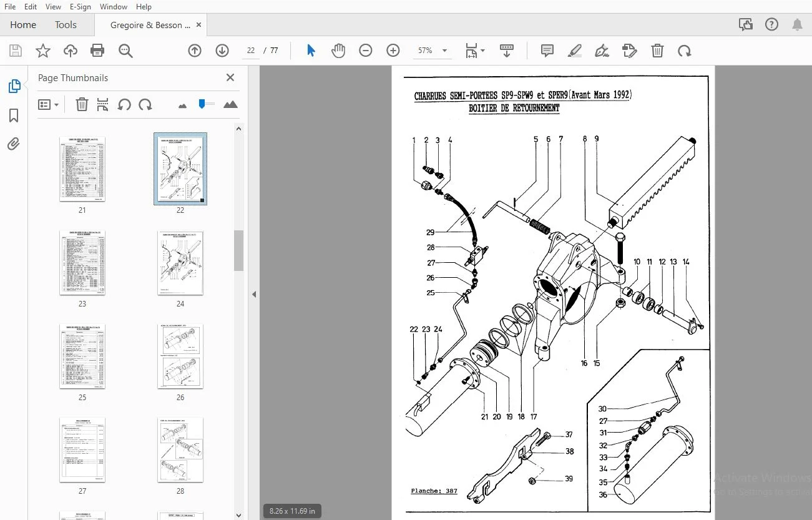This screenshot has width=812, height=520.
Task: Open the fit page options tool
Action: 474,51
